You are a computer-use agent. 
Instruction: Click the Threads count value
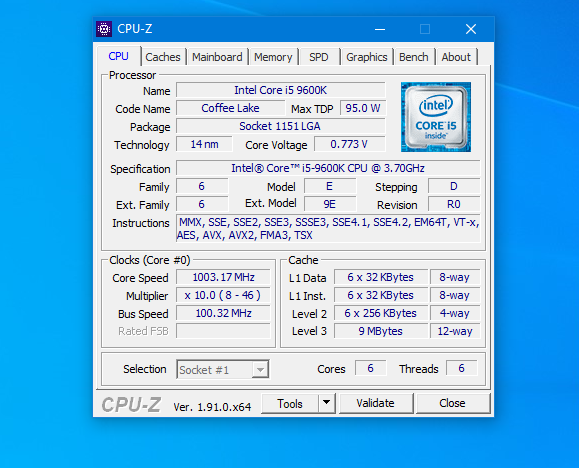462,368
